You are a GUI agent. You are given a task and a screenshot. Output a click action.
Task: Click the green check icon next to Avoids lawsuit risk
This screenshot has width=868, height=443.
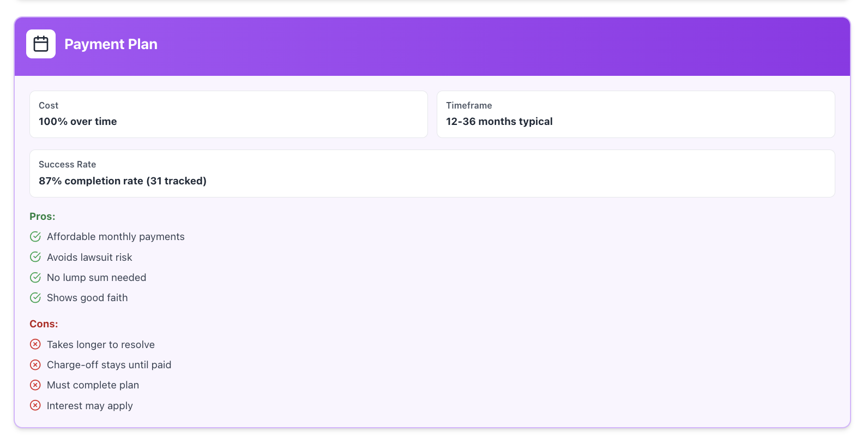(35, 257)
